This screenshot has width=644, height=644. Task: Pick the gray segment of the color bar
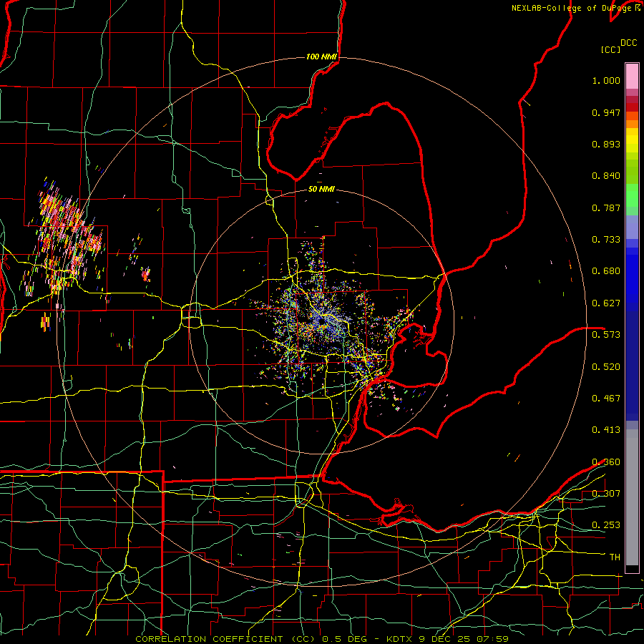(x=632, y=497)
